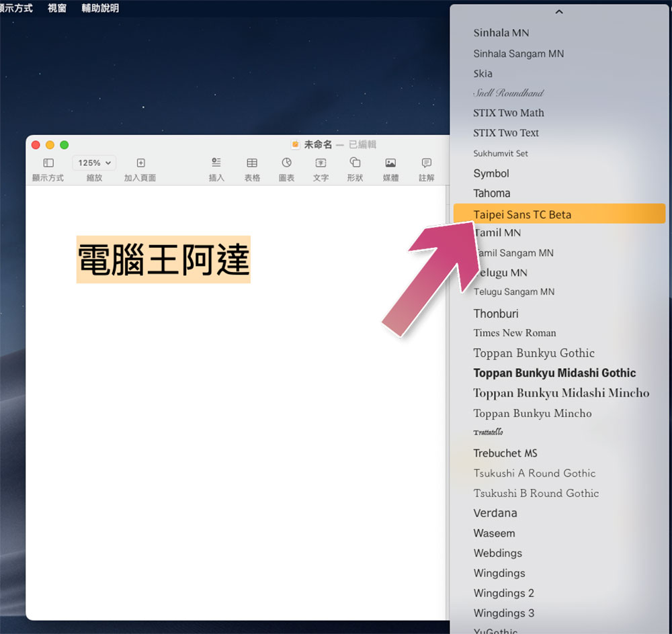Image resolution: width=672 pixels, height=634 pixels.
Task: Click the up chevron above the font list
Action: click(559, 11)
